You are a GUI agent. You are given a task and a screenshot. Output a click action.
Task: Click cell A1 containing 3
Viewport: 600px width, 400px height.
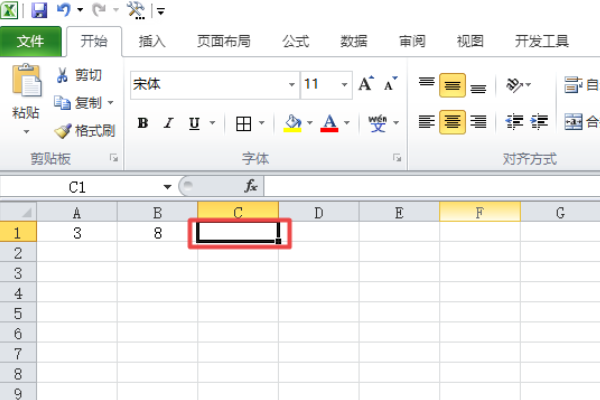(77, 232)
